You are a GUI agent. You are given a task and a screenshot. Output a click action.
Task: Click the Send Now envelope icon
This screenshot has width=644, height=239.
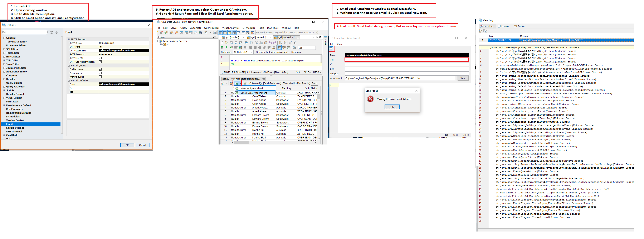pyautogui.click(x=331, y=49)
